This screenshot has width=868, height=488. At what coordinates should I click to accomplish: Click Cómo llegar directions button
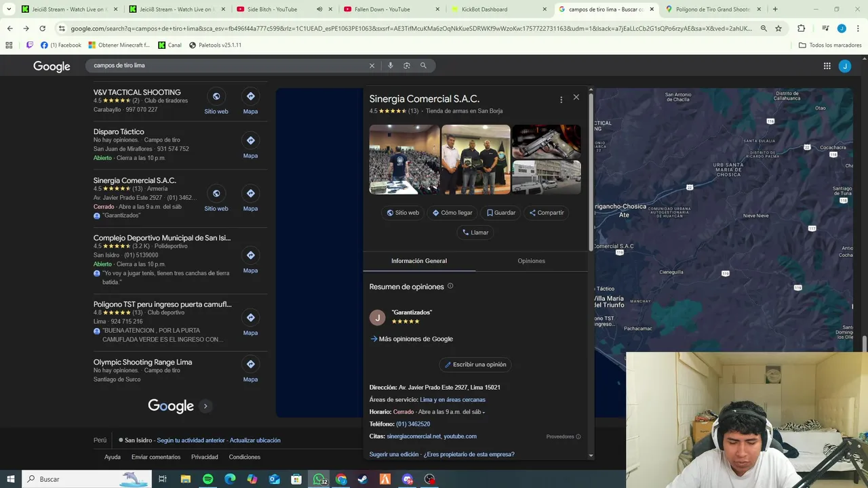[x=452, y=213]
